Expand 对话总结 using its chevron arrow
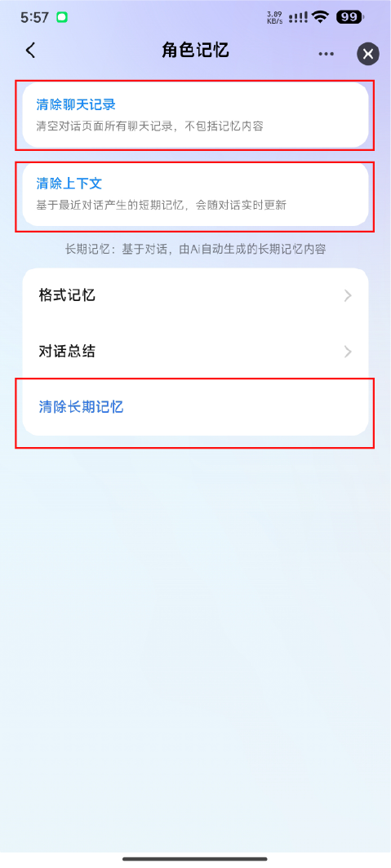Image resolution: width=391 pixels, height=868 pixels. 348,352
